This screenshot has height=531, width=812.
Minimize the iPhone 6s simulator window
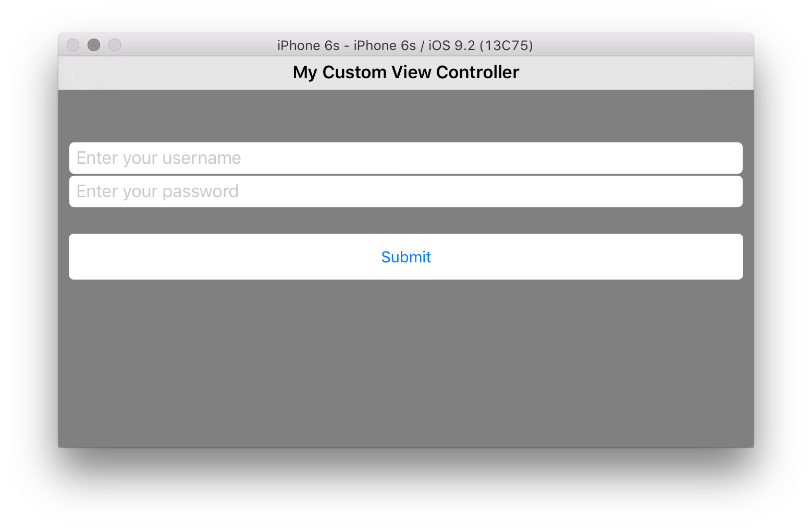point(94,45)
